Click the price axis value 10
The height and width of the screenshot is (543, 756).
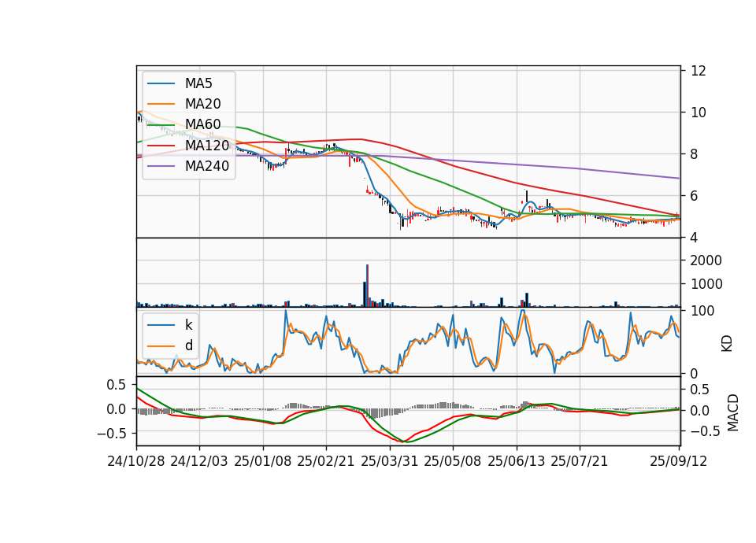tap(699, 113)
